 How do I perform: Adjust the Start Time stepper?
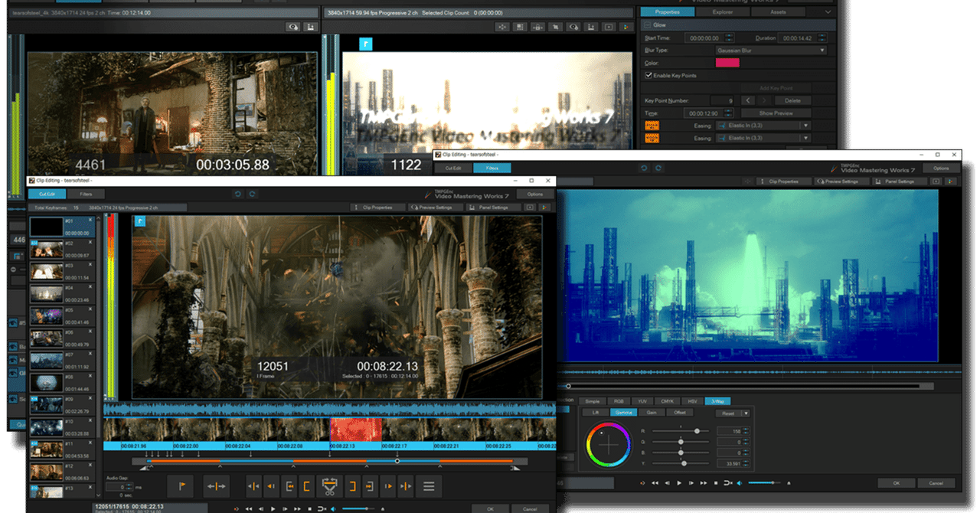[729, 38]
